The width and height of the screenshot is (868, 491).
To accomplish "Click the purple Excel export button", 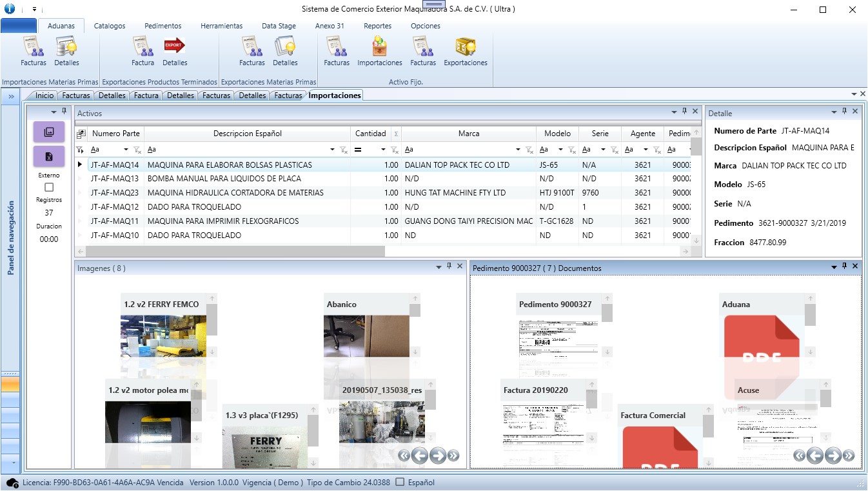I will pos(49,156).
